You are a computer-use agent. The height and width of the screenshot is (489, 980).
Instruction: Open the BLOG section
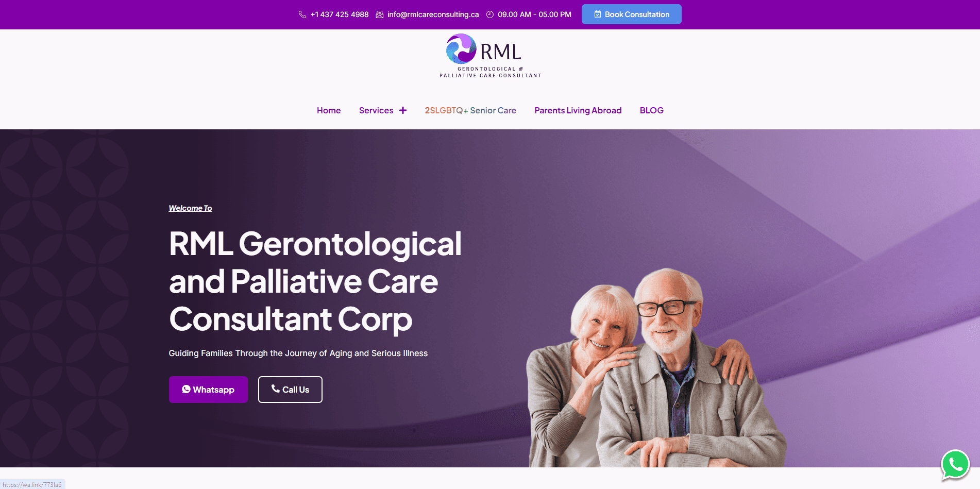pyautogui.click(x=652, y=110)
